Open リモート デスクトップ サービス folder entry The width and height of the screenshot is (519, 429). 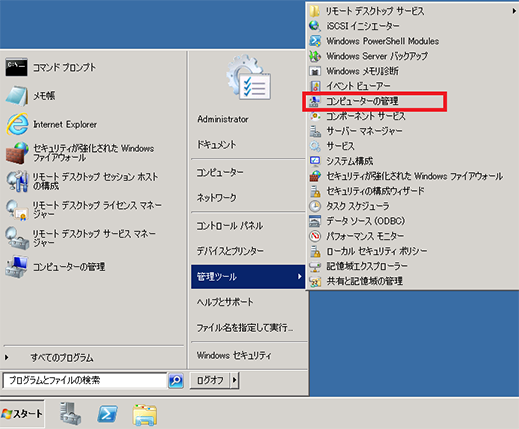point(412,11)
